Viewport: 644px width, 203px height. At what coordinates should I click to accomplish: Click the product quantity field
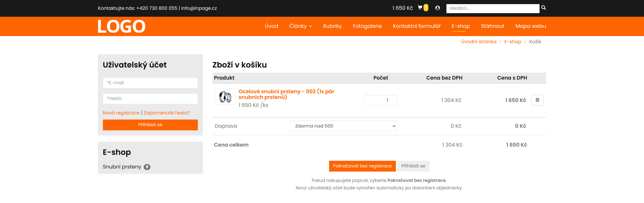tap(380, 100)
